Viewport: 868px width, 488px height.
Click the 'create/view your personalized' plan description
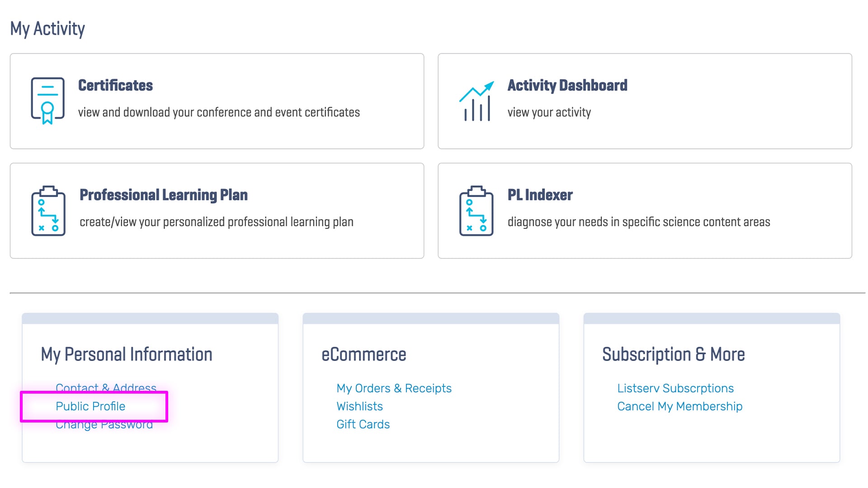(217, 222)
